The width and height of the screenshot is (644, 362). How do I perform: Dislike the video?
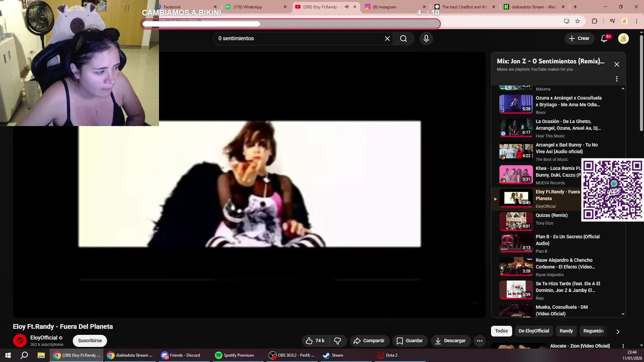pos(338,340)
